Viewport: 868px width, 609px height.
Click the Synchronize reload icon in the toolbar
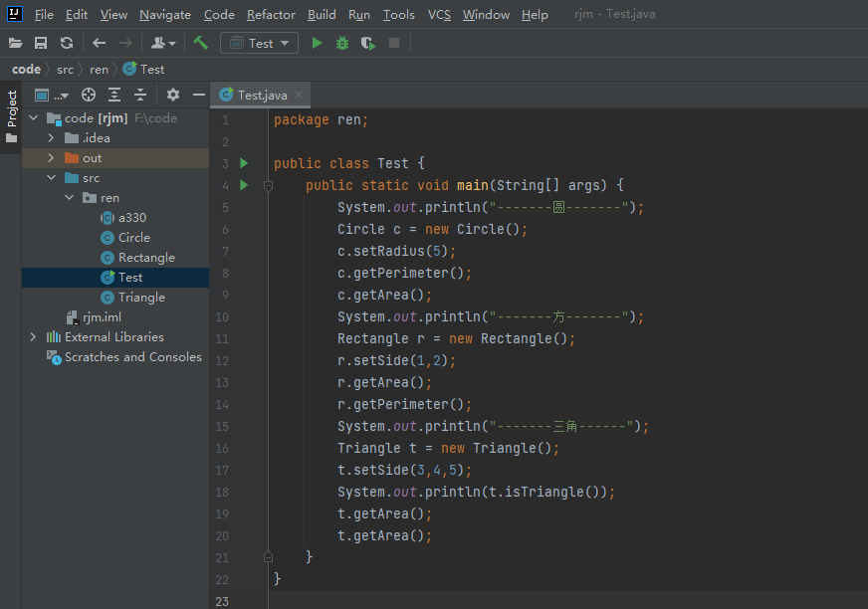point(67,43)
